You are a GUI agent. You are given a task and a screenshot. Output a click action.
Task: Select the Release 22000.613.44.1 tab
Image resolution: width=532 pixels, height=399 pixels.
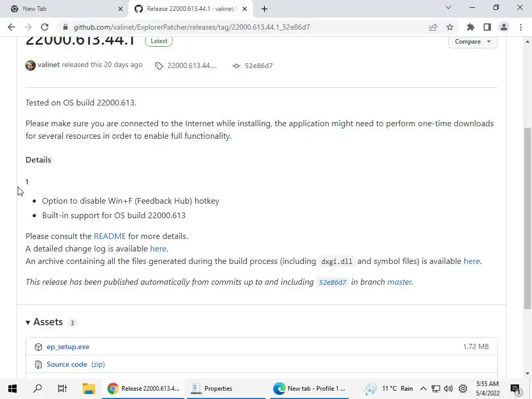coord(192,9)
